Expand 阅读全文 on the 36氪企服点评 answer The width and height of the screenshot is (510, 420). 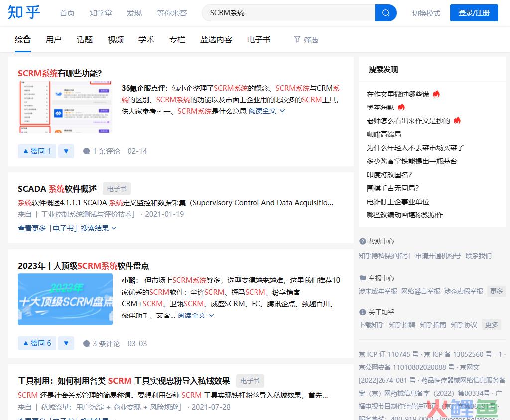click(267, 111)
